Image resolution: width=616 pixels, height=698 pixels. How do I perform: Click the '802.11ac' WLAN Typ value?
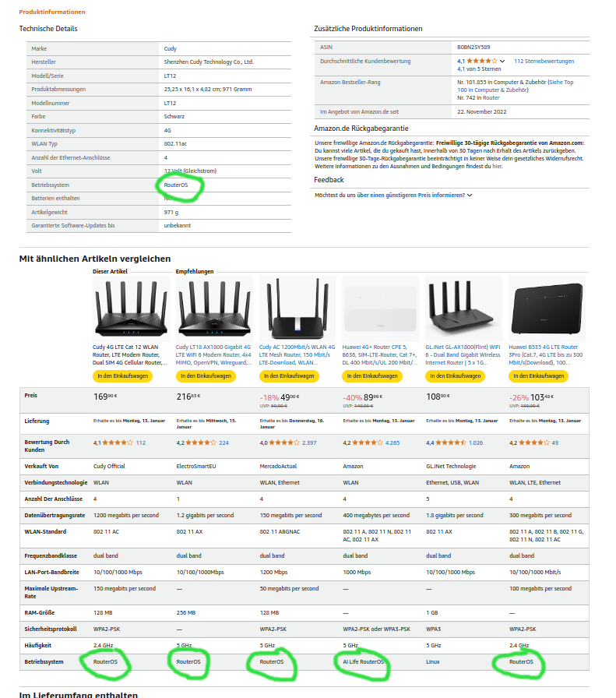175,144
